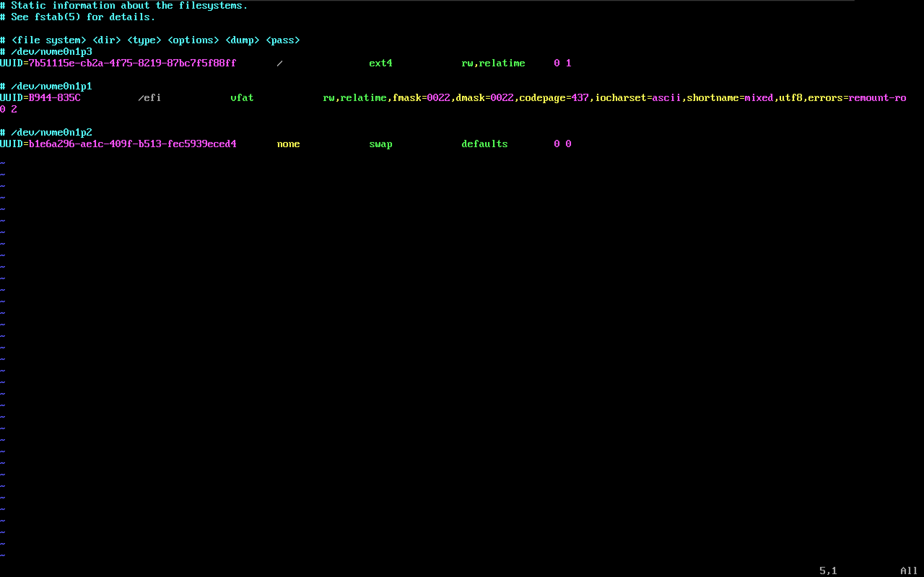924x577 pixels.
Task: Click the '/efi' mount point
Action: (149, 98)
